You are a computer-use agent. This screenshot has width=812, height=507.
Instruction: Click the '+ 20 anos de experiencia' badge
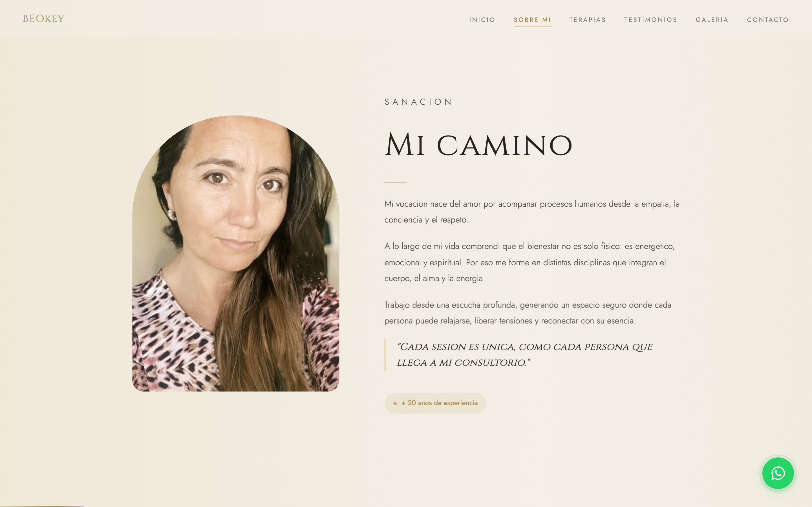click(x=435, y=403)
